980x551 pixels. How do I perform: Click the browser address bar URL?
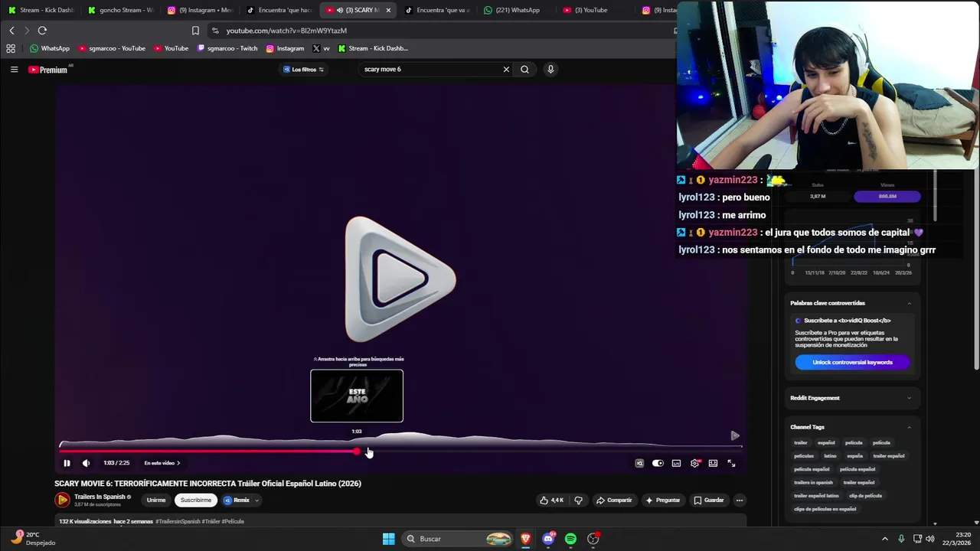[286, 31]
